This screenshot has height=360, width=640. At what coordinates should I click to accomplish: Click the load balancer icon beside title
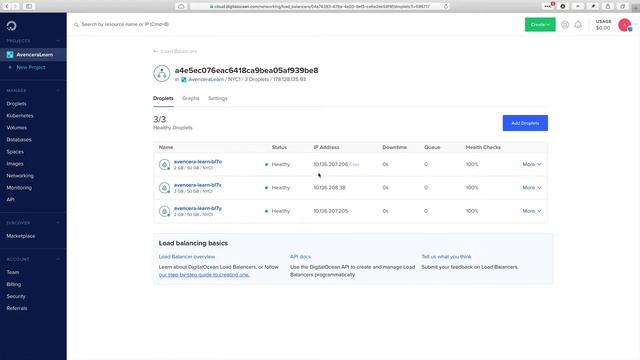click(162, 73)
